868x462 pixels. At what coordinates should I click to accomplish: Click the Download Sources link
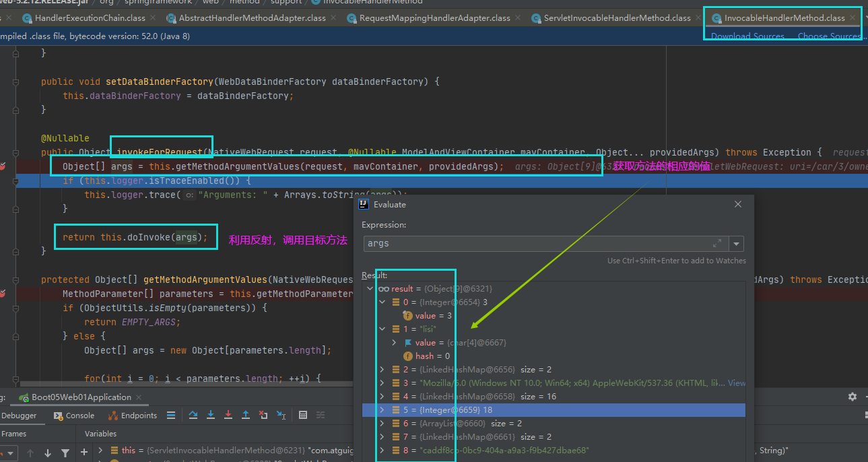tap(747, 36)
